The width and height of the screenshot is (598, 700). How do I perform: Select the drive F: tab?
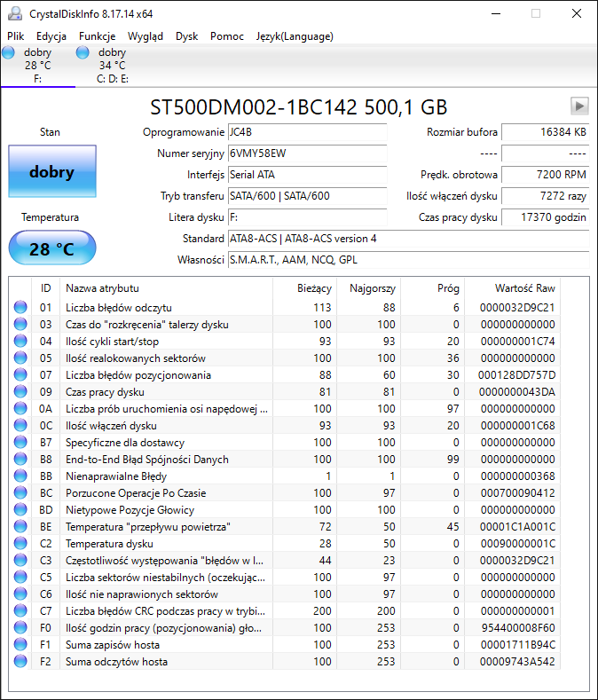[38, 66]
